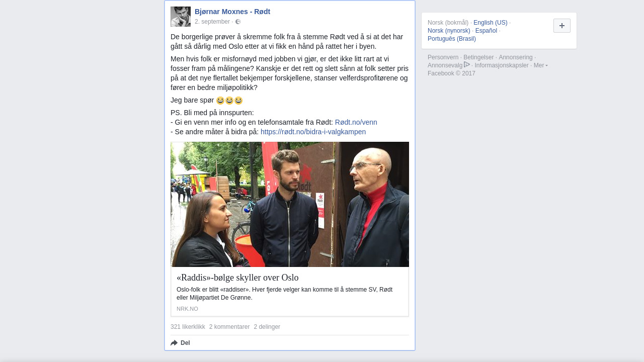The width and height of the screenshot is (644, 362).
Task: Show the 2 kommentarer
Action: click(x=229, y=327)
